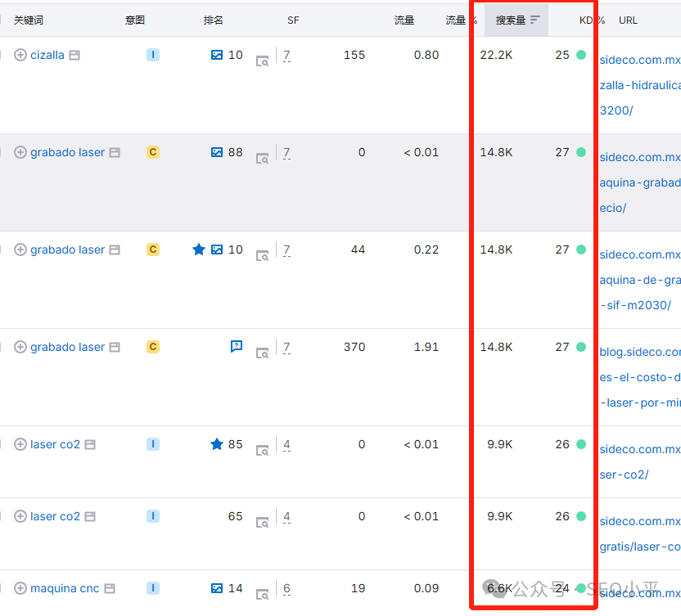Screen dimensions: 681x616
Task: Open SERP view icon in laser co2 65 row
Action: pos(262,522)
